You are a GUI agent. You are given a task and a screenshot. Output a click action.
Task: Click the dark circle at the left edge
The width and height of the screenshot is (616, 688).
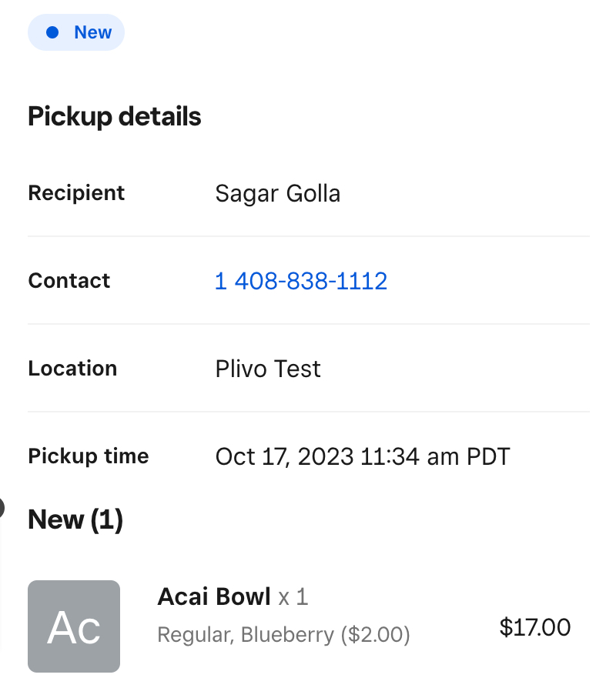tap(2, 507)
